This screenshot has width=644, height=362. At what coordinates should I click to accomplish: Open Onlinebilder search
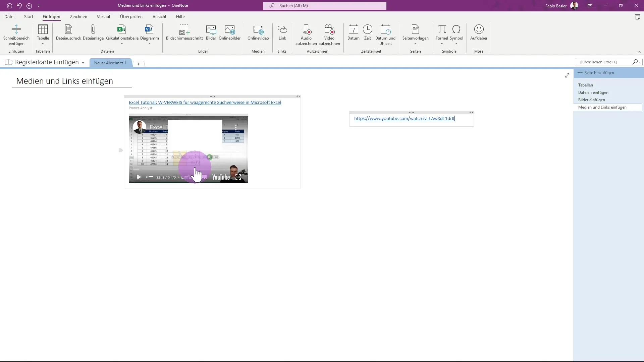pos(230,29)
